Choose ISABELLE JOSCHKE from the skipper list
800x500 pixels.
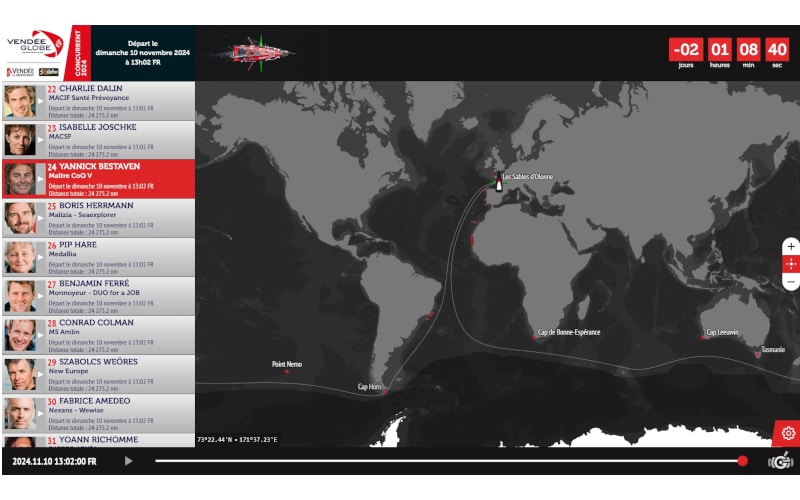tap(97, 127)
